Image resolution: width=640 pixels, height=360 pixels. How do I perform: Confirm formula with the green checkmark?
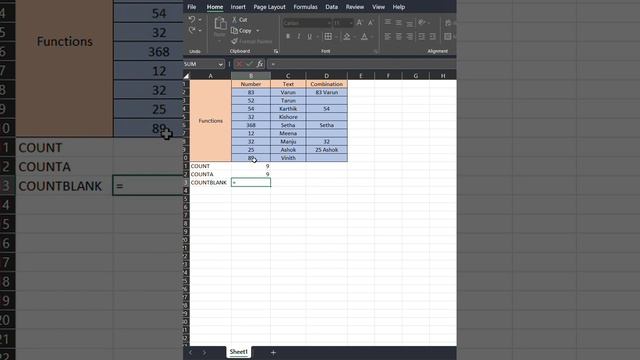click(249, 64)
